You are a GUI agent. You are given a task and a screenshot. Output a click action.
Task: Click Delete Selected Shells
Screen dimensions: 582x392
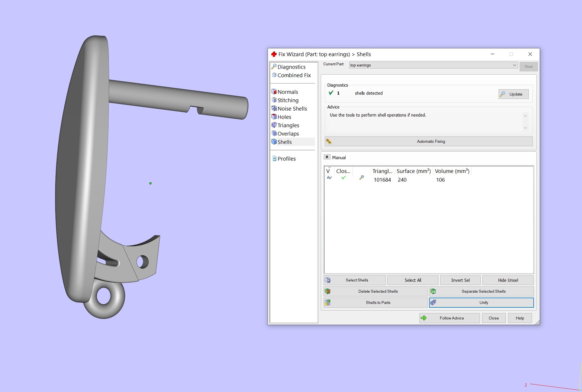tap(376, 291)
